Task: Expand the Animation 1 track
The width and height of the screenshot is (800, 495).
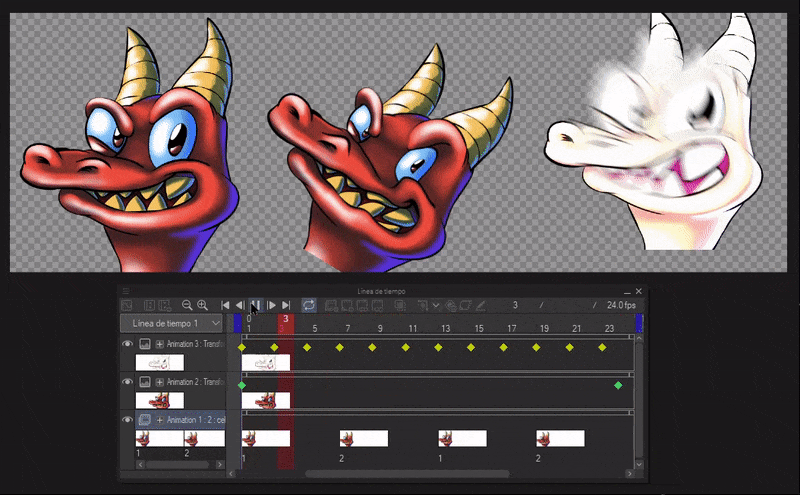Action: [160, 419]
